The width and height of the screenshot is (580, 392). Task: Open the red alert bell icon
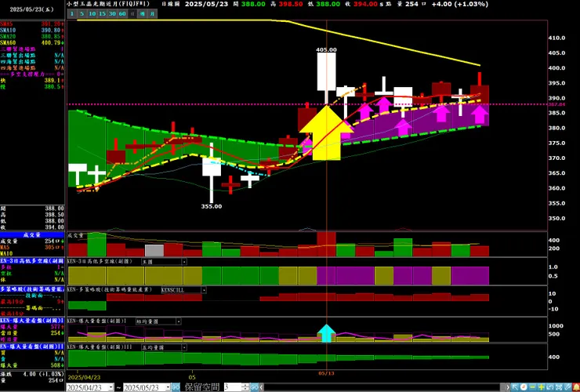point(576,387)
